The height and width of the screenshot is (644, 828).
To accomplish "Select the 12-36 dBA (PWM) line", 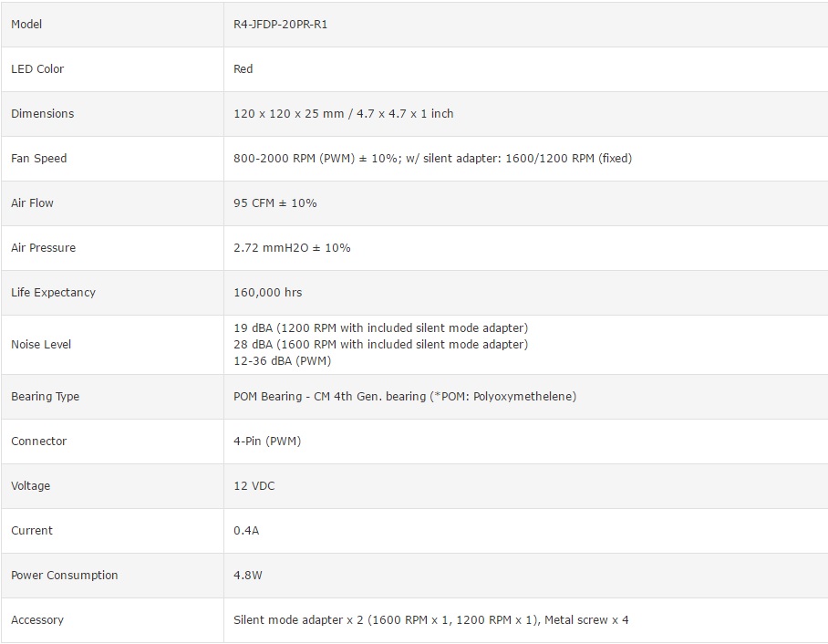I will (282, 361).
